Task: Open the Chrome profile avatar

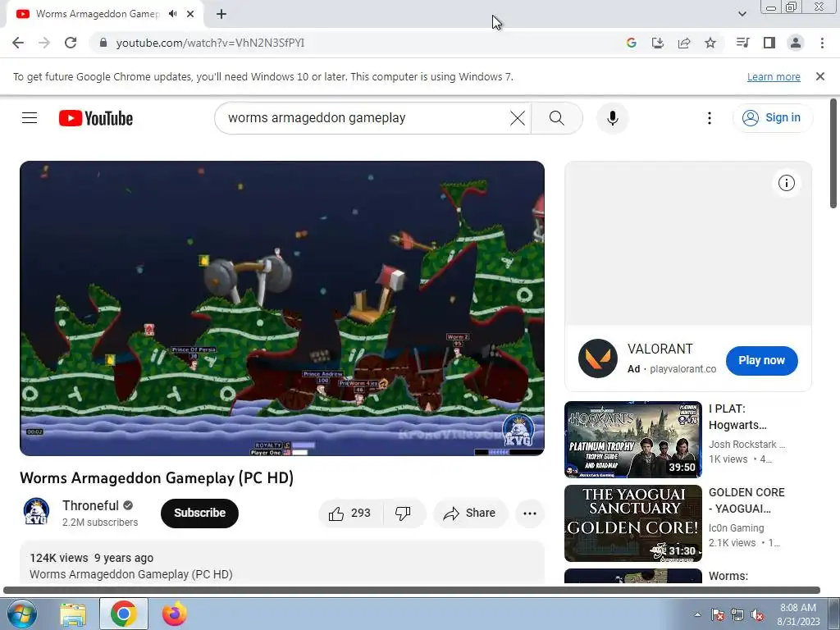Action: (x=796, y=43)
